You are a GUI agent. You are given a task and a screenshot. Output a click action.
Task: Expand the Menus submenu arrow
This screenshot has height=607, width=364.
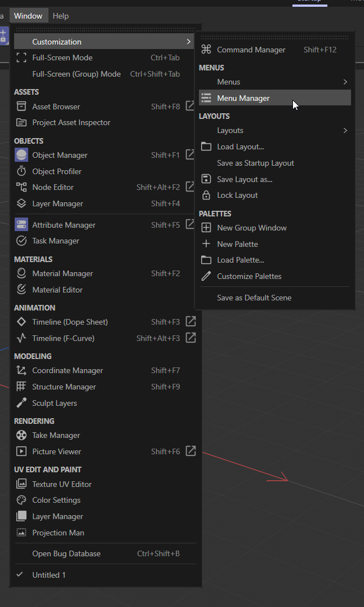click(345, 82)
